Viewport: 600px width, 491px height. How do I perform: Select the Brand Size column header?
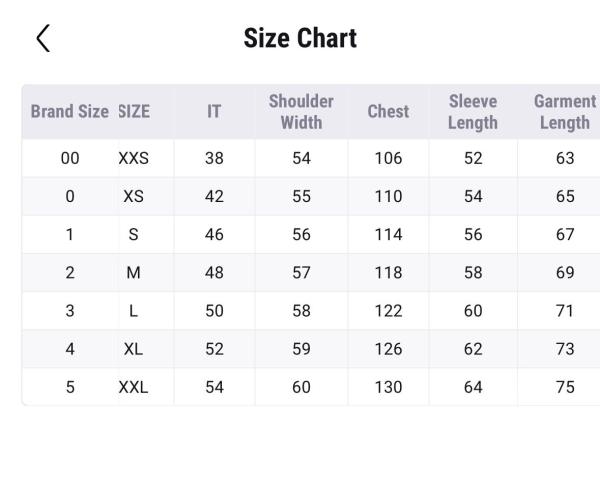point(69,111)
